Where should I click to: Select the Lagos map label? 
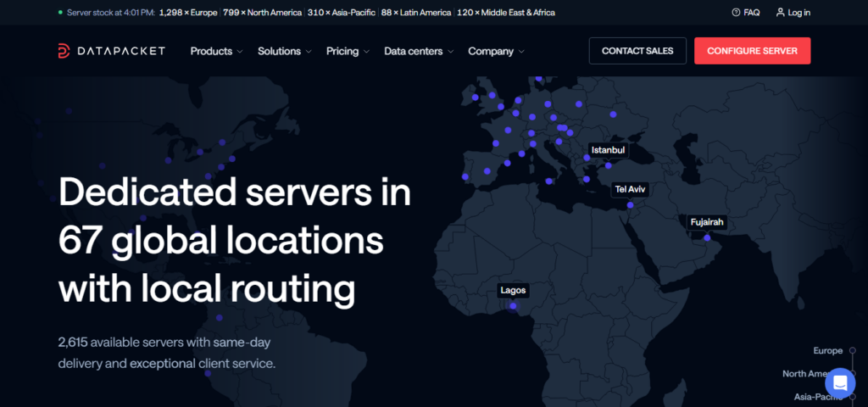coord(513,290)
